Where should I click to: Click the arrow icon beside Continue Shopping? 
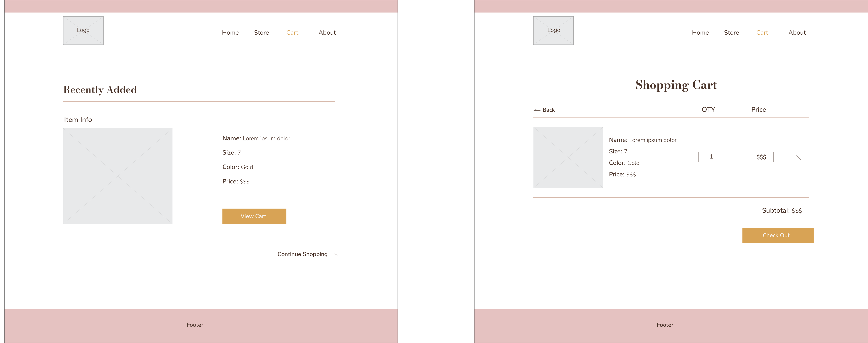click(334, 255)
